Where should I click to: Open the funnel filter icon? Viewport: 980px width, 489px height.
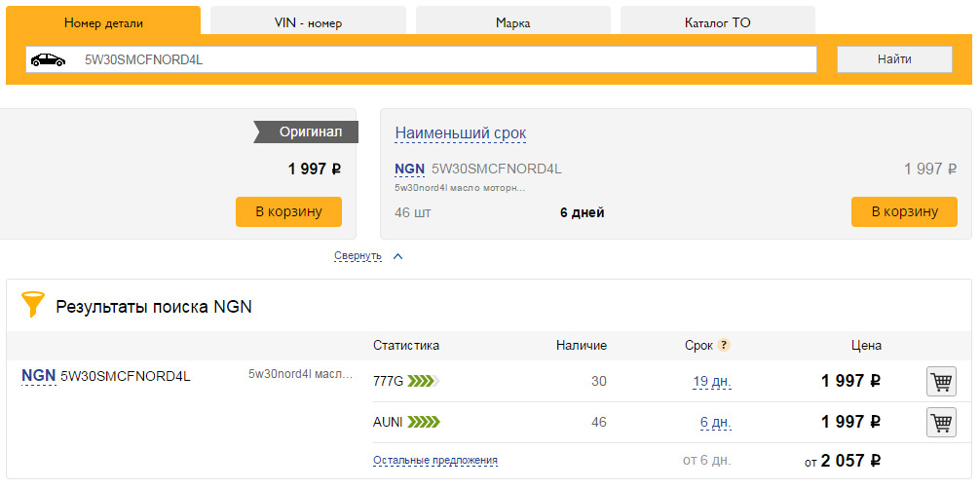32,305
